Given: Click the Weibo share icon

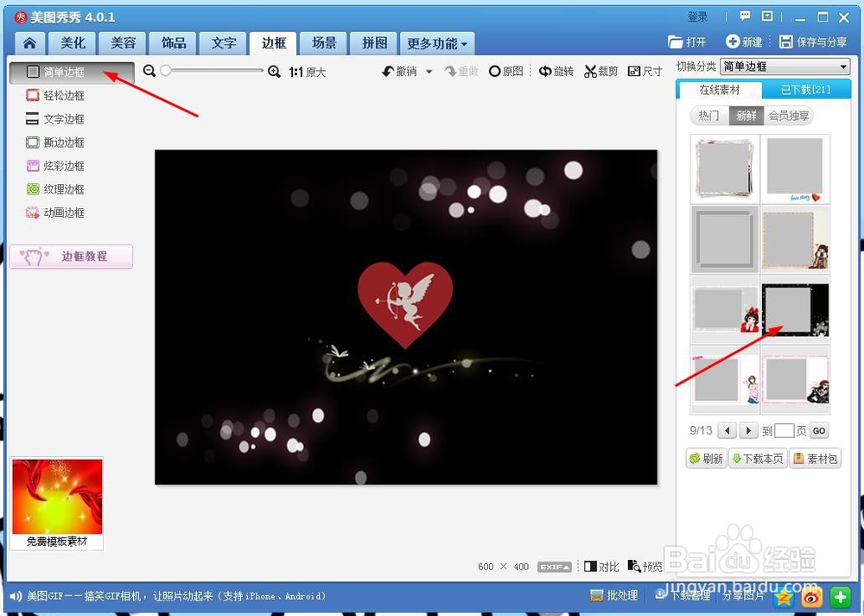Looking at the screenshot, I should click(x=811, y=597).
